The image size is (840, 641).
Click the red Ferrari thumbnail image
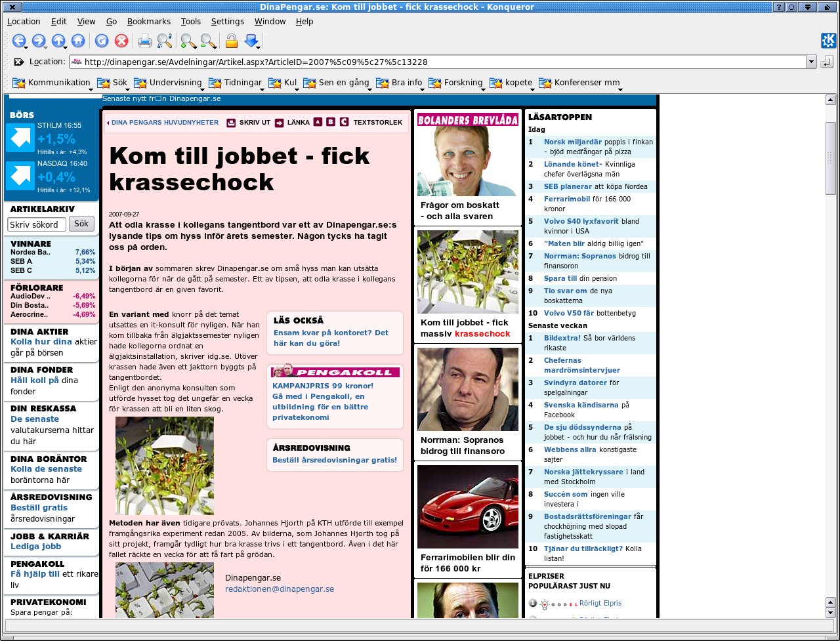point(468,507)
